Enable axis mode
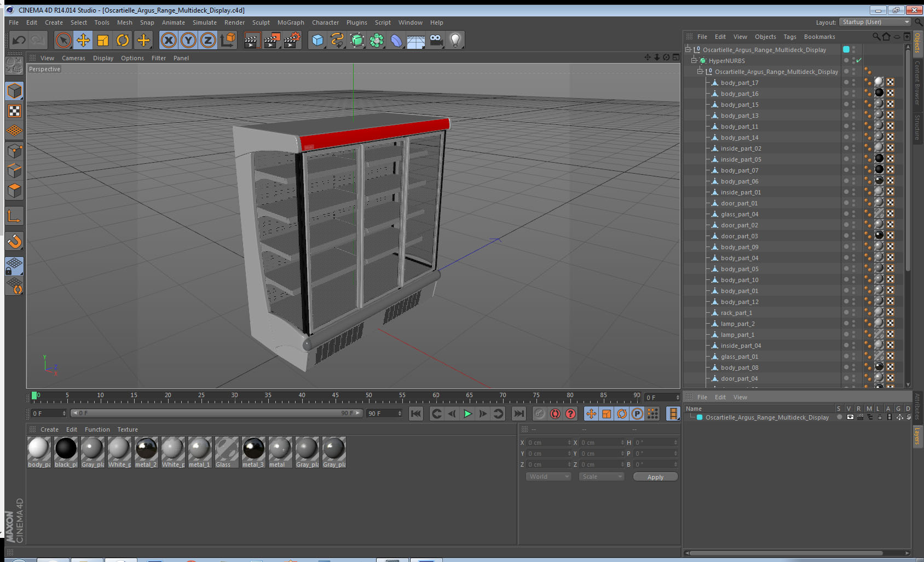The width and height of the screenshot is (924, 562). pos(15,216)
